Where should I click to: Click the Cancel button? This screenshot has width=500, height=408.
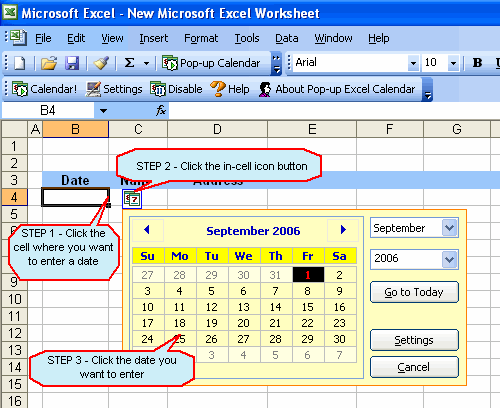point(414,367)
